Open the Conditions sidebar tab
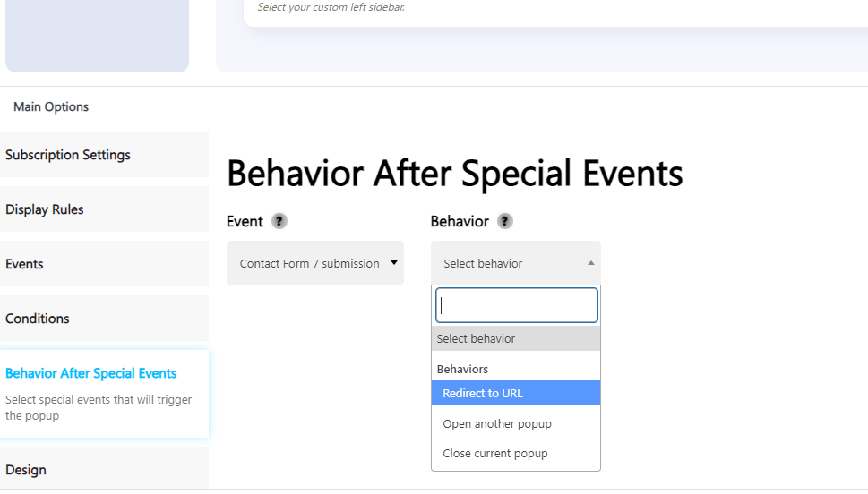This screenshot has height=494, width=868. tap(104, 319)
